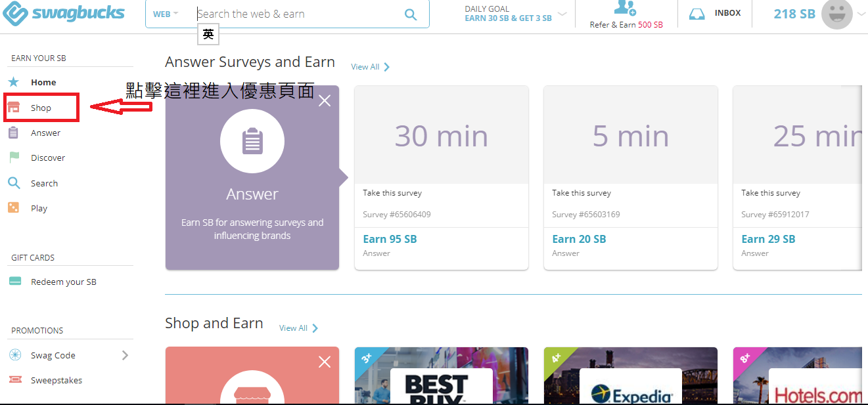
Task: Select the Search magnifier icon in sidebar
Action: coord(14,183)
